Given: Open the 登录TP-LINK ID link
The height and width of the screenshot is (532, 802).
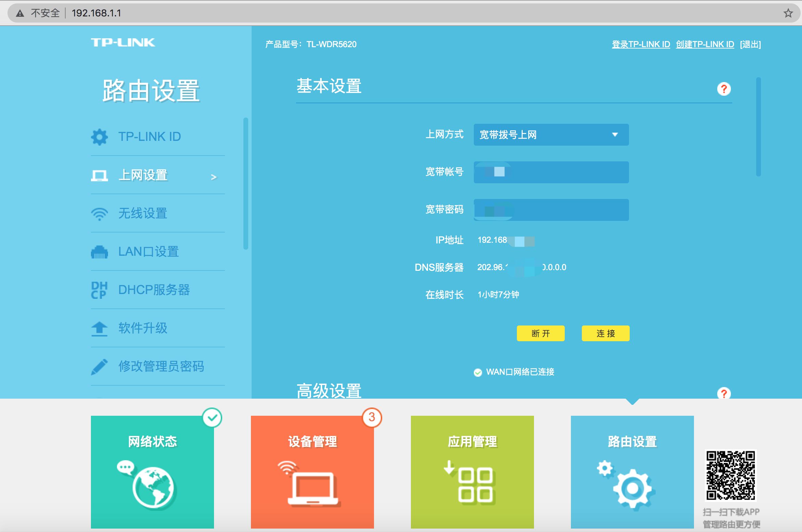Looking at the screenshot, I should (641, 44).
